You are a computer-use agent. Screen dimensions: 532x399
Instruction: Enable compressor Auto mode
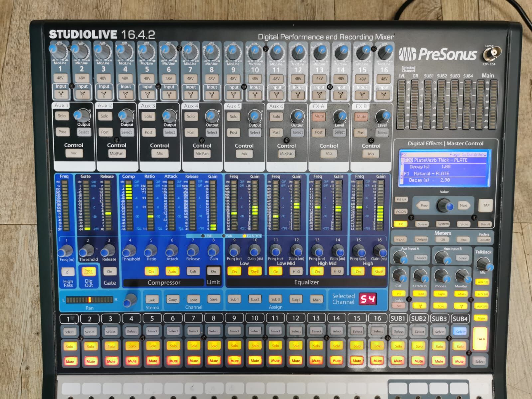tap(172, 272)
